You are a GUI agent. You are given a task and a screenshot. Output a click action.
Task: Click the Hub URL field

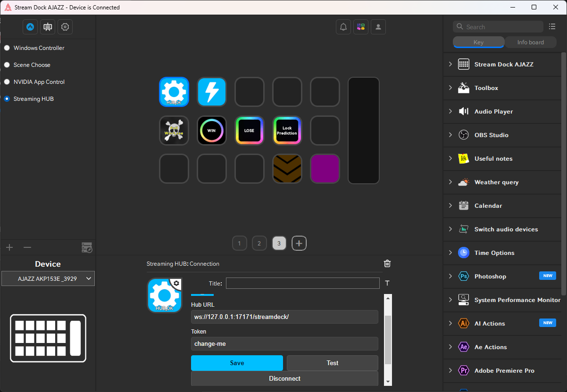point(285,317)
